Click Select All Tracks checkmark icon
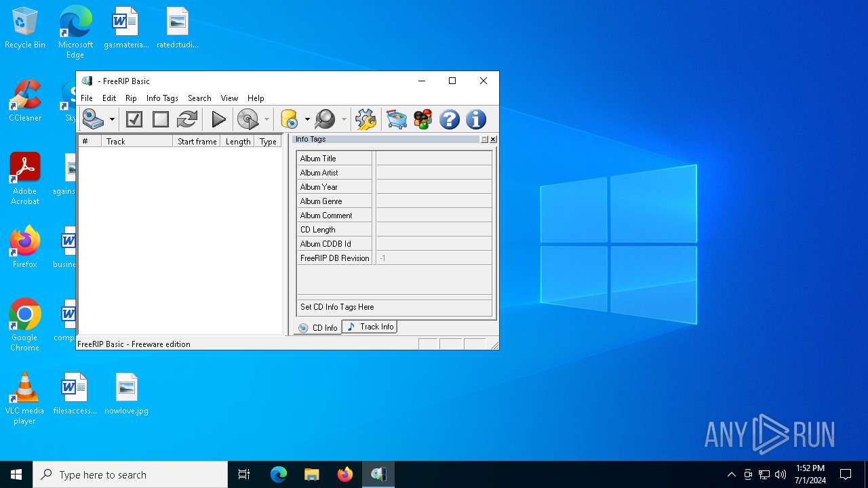Viewport: 868px width, 488px height. pyautogui.click(x=134, y=119)
